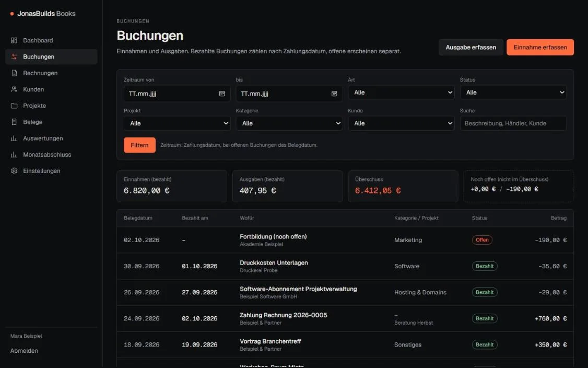Screen dimensions: 588x368
Task: Click the Einstellungen gear icon
Action: coord(14,171)
